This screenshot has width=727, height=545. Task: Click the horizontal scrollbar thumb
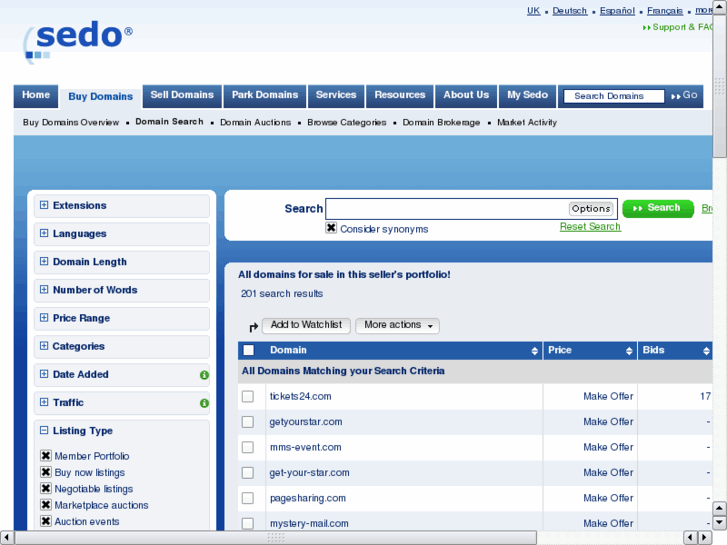[x=275, y=538]
